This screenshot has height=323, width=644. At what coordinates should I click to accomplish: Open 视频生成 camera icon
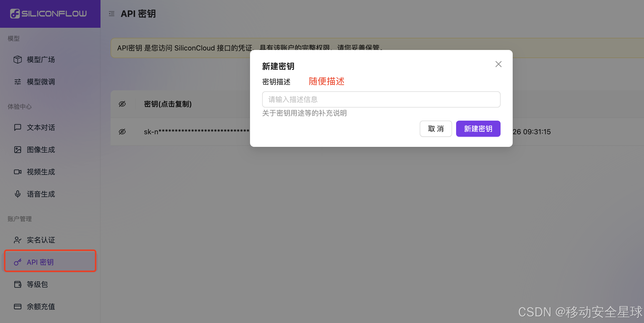point(18,172)
